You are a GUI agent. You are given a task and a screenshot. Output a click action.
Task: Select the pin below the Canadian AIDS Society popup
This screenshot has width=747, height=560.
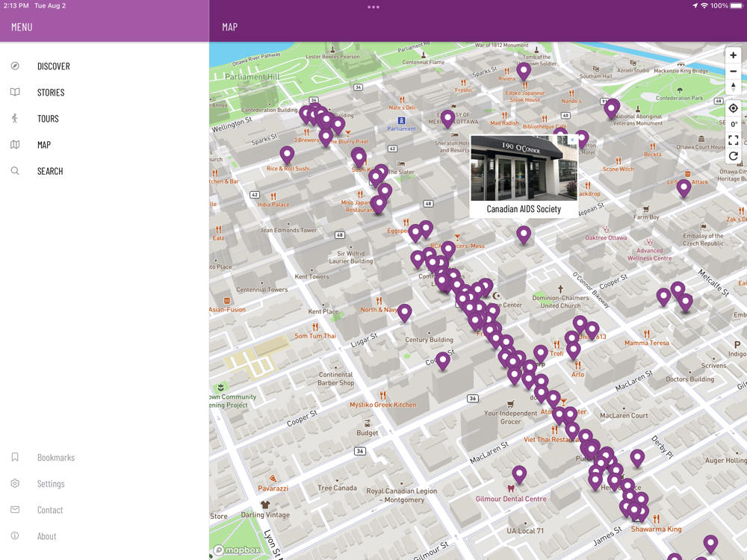(524, 234)
